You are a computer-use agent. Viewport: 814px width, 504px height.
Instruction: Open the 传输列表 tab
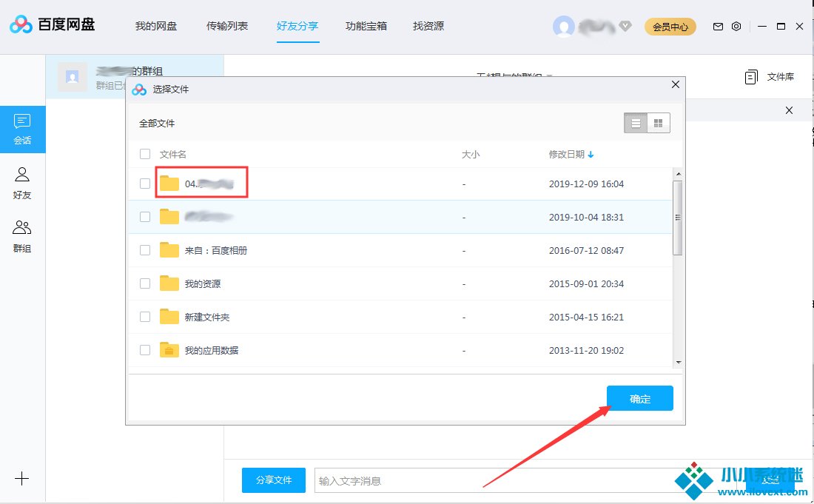point(227,27)
